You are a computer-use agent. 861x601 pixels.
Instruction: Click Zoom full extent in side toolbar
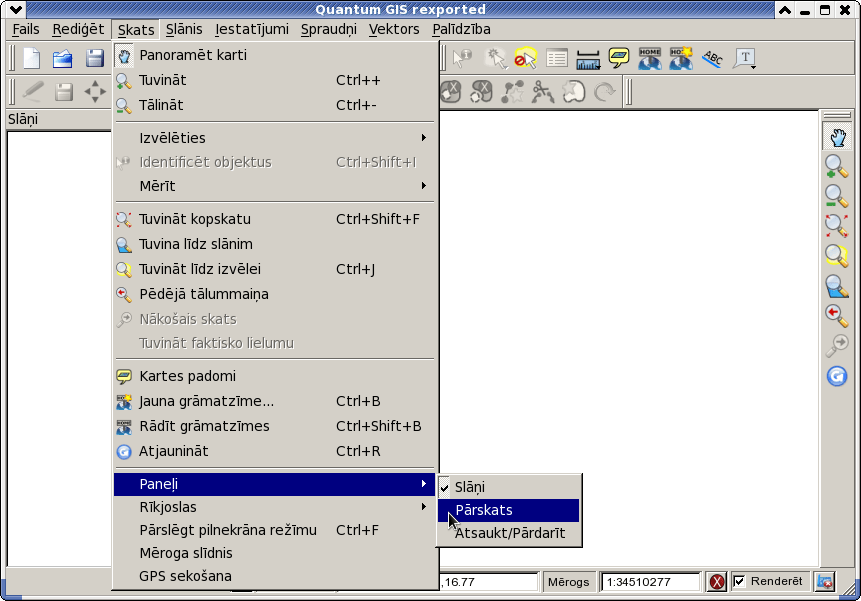836,226
